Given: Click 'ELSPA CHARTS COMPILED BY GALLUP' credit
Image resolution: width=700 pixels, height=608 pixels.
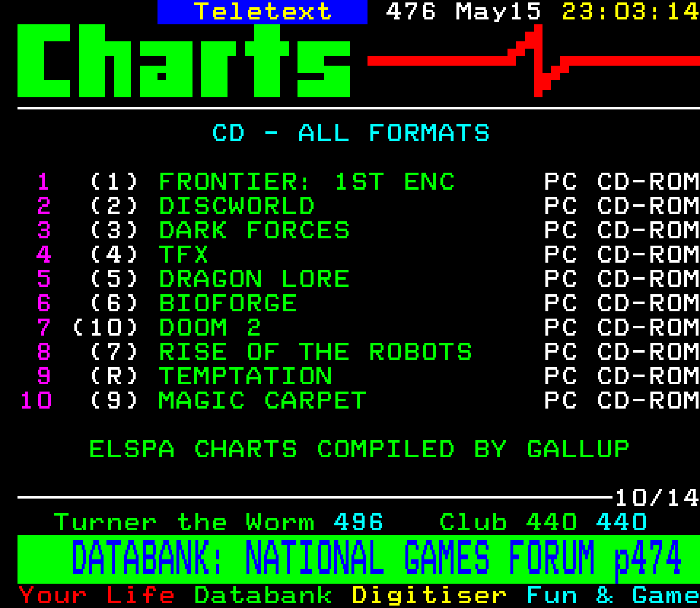Looking at the screenshot, I should coord(359,449).
